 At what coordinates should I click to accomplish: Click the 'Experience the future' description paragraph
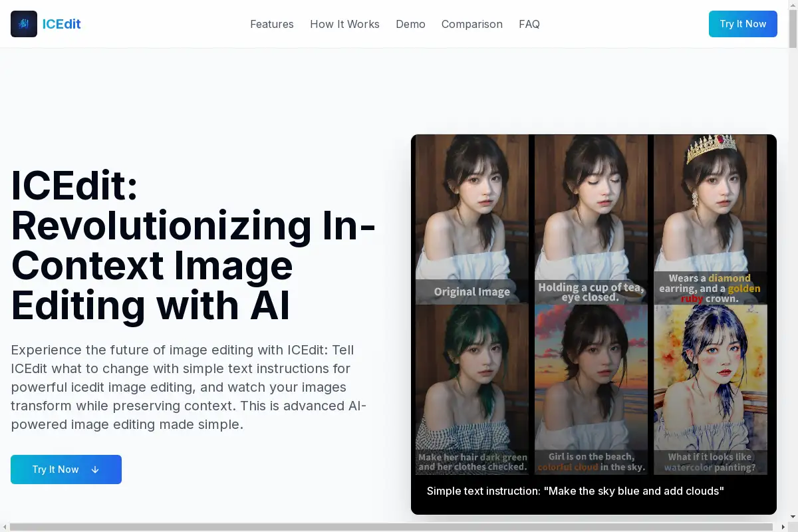[x=189, y=387]
